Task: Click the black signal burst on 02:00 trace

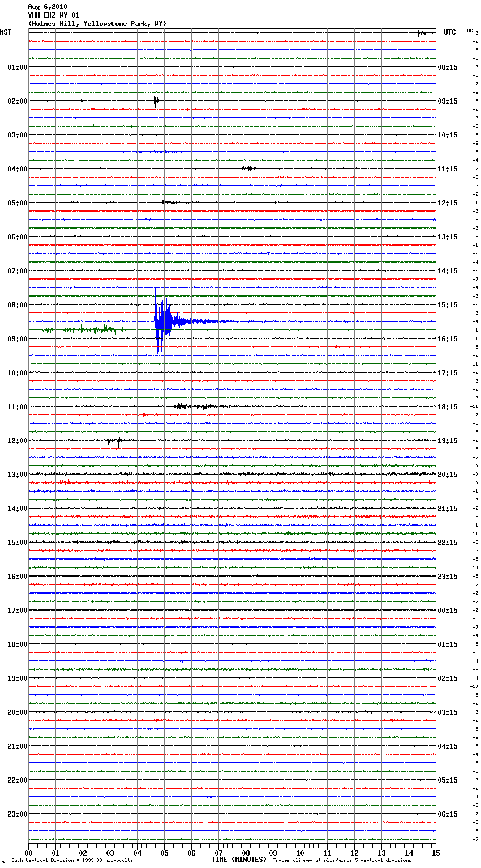Action: 157,101
